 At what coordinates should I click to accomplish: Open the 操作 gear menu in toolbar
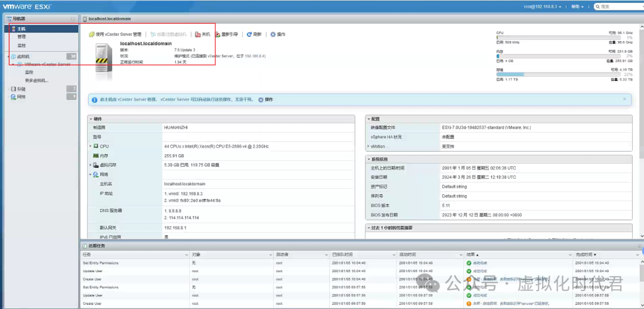(x=278, y=35)
